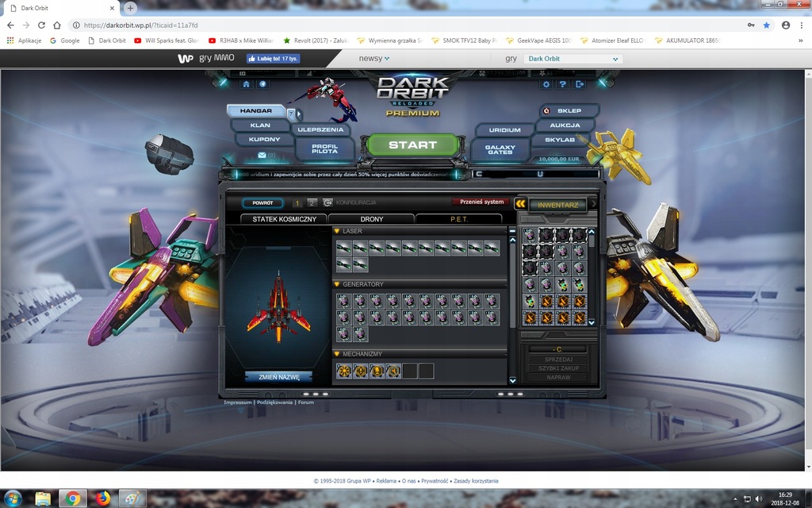812x508 pixels.
Task: Click the logout exit icon
Action: pos(580,84)
